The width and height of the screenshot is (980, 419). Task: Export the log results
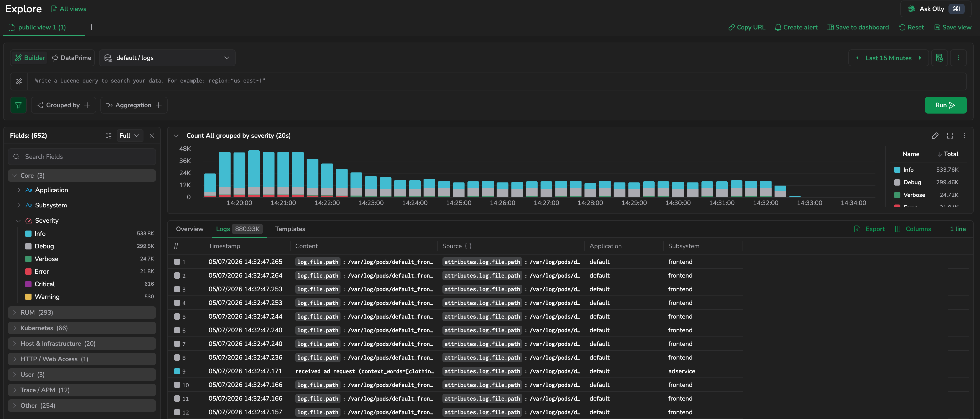[x=869, y=229]
